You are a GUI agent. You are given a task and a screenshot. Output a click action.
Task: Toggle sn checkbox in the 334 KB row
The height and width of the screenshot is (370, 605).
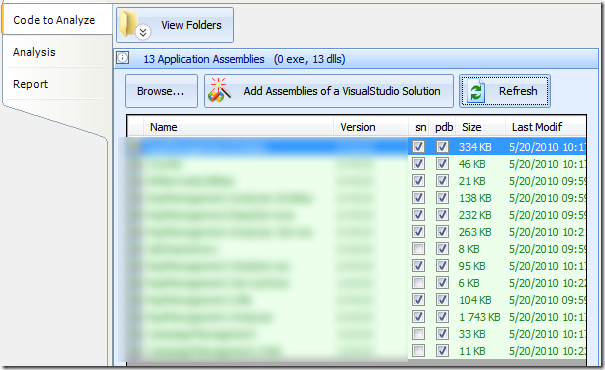tap(418, 147)
